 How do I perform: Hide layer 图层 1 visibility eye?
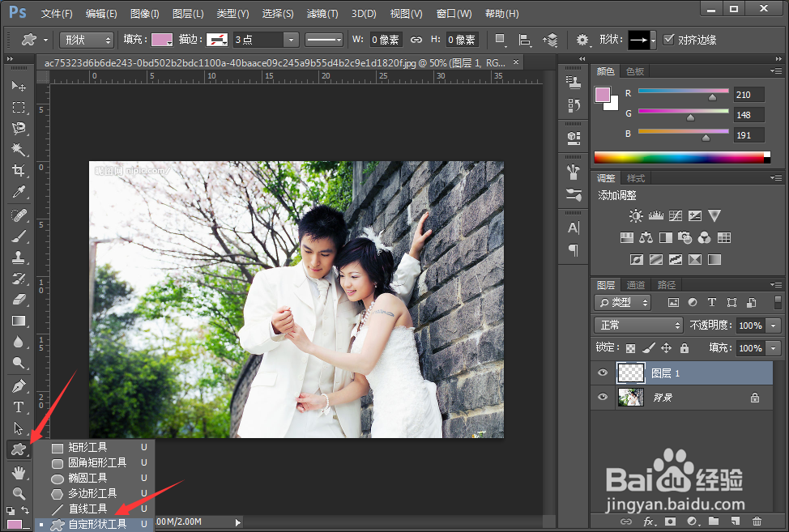pyautogui.click(x=603, y=372)
